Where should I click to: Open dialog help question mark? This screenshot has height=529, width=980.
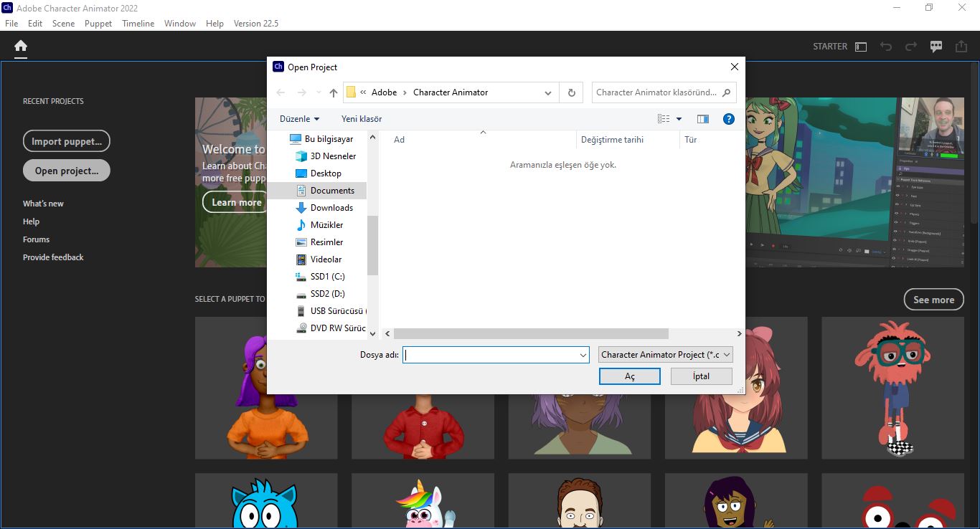click(729, 119)
